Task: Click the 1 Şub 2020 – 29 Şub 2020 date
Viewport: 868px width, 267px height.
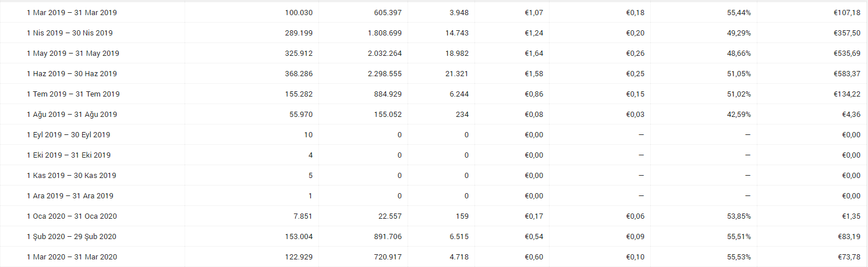Action: point(72,237)
